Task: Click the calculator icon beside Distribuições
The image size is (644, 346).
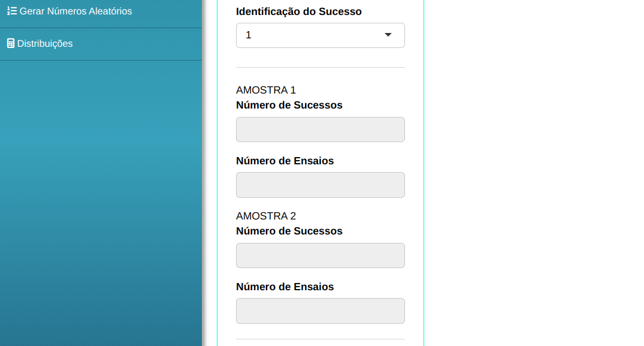Action: tap(11, 44)
